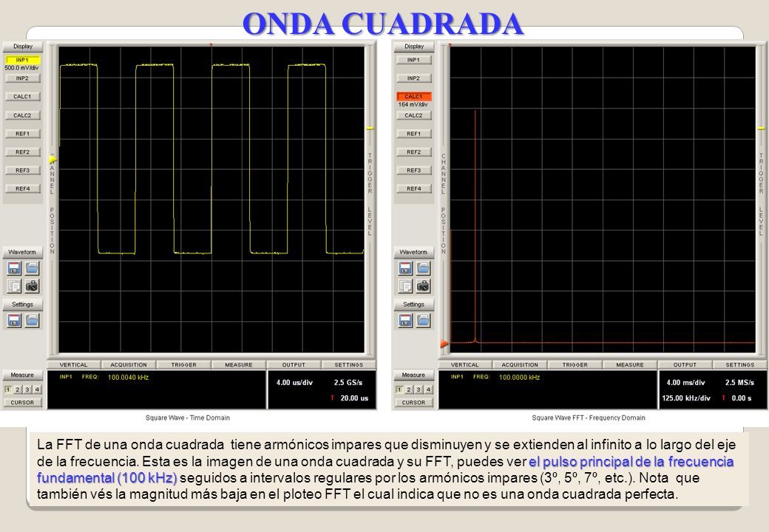Toggle INP1 channel on left oscilloscope
The width and height of the screenshot is (769, 532).
pyautogui.click(x=22, y=60)
